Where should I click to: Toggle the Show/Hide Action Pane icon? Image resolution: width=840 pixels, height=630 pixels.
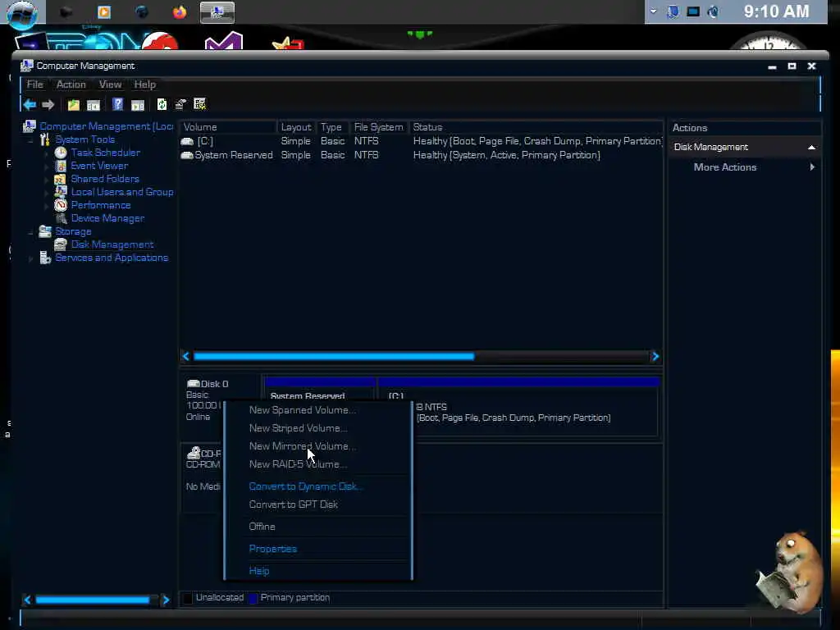pyautogui.click(x=138, y=105)
